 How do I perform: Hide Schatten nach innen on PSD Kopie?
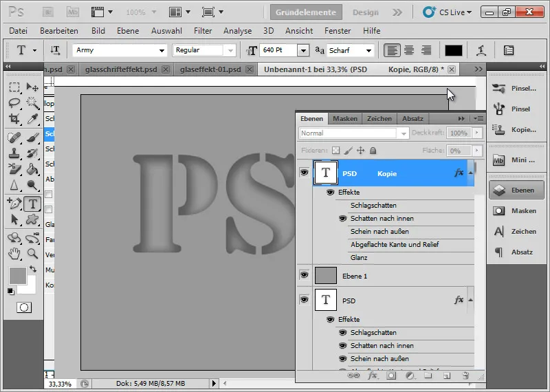point(342,218)
